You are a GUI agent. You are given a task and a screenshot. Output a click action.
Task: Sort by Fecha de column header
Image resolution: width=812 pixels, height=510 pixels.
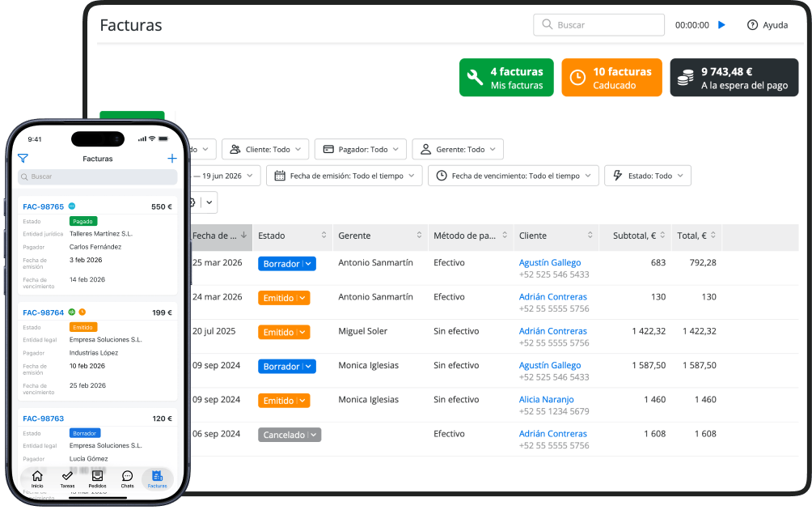221,236
